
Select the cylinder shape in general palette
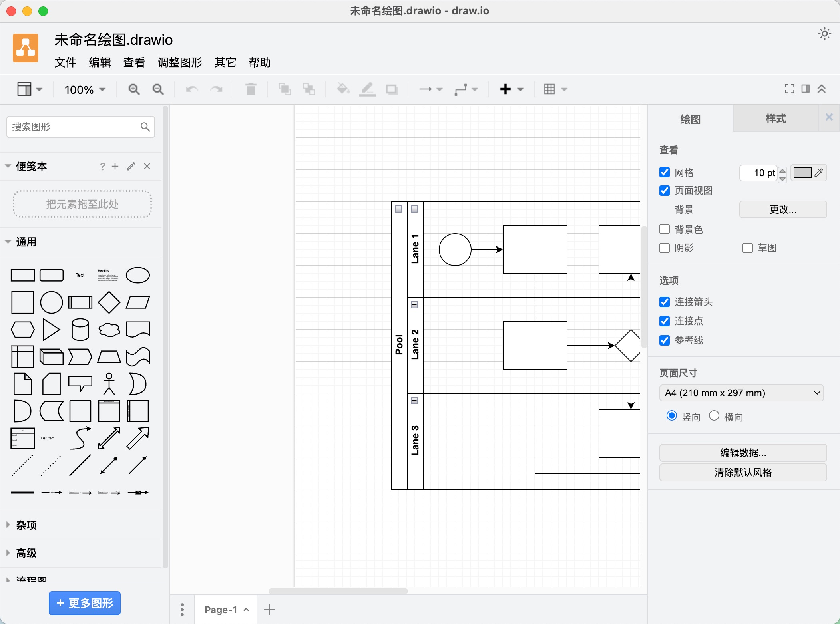point(80,330)
